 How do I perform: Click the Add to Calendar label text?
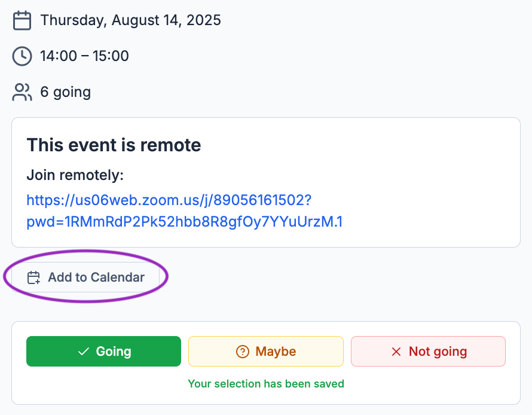[96, 277]
